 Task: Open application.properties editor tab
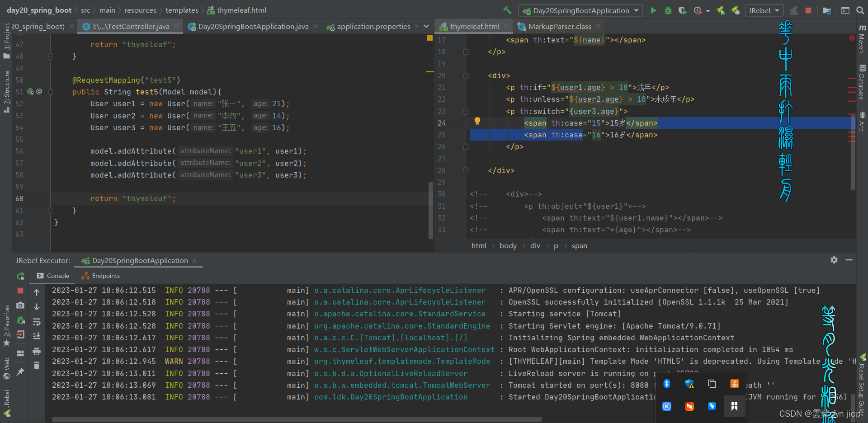(373, 27)
